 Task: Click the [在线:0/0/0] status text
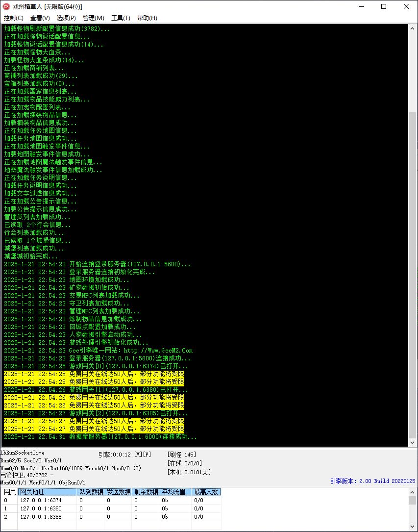click(x=184, y=463)
